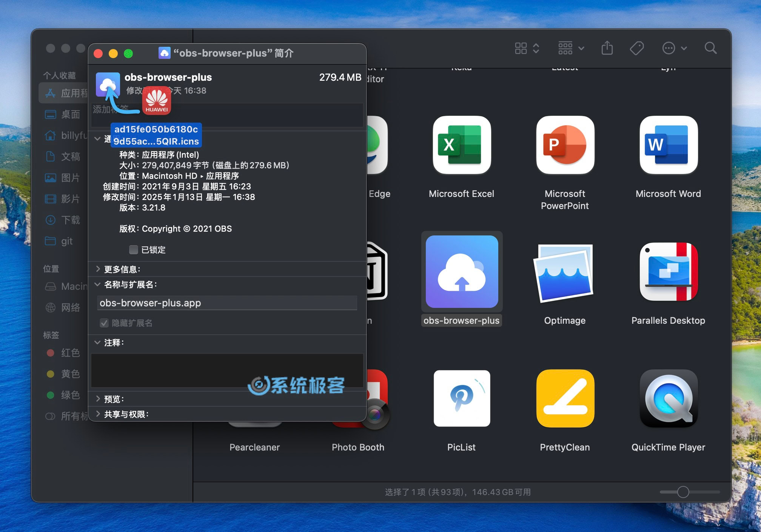Viewport: 761px width, 532px height.
Task: Open Documents (文稿) in Finder sidebar
Action: [63, 157]
